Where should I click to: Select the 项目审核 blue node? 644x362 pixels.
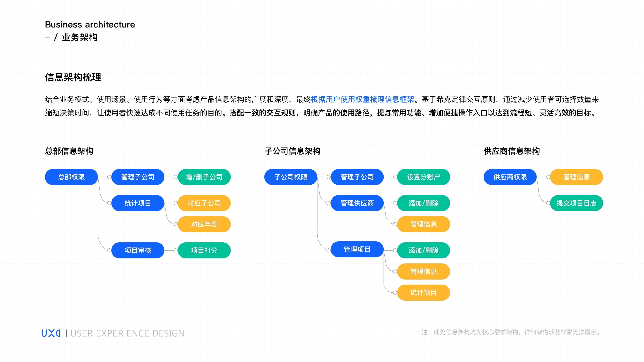(138, 250)
